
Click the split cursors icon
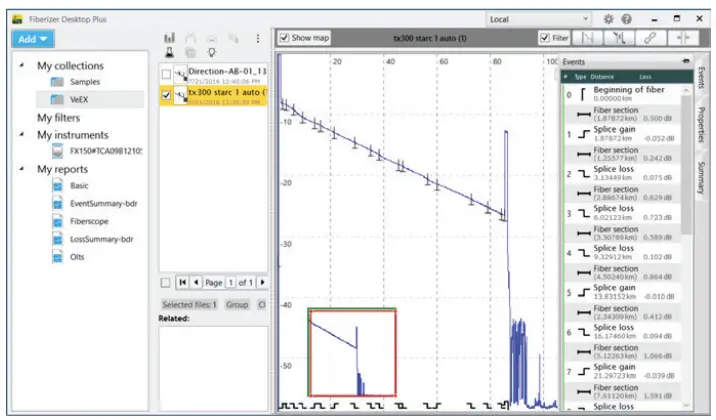coord(683,38)
